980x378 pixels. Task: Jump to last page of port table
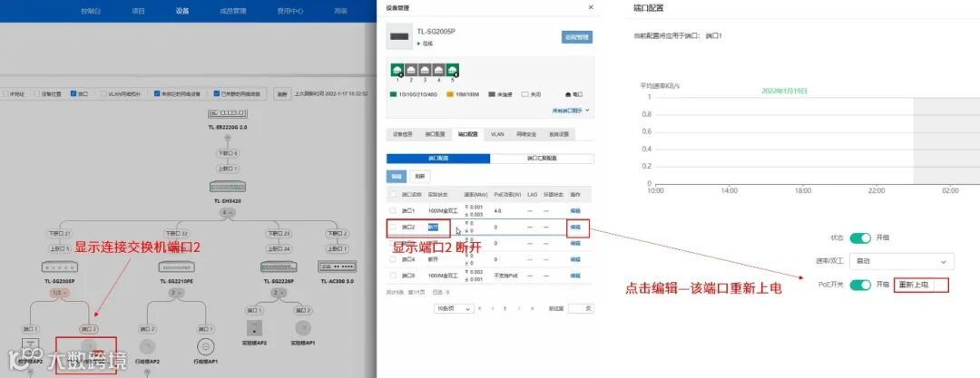pyautogui.click(x=532, y=308)
